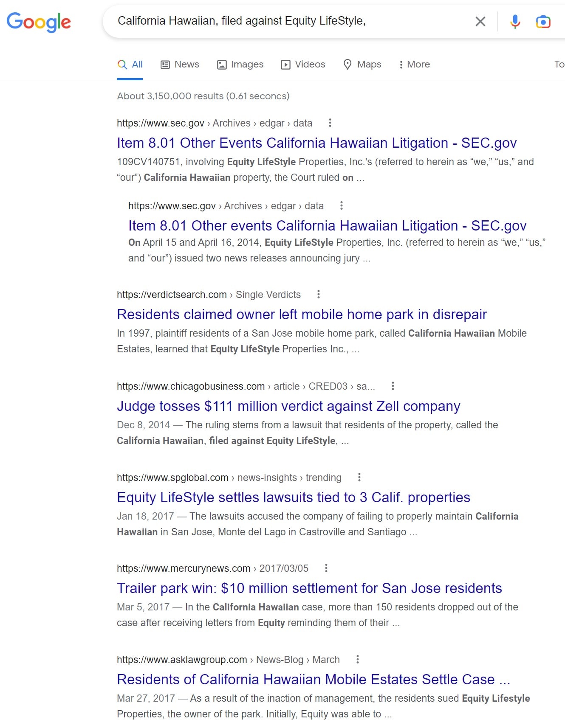Click the asklawgroup.com News-Blog URL
The width and height of the screenshot is (565, 728).
[x=228, y=660]
